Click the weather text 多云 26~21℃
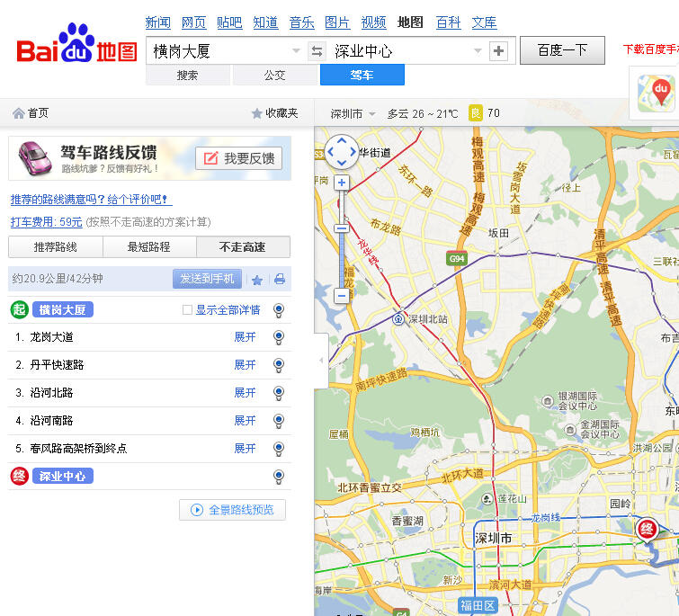Image resolution: width=679 pixels, height=616 pixels. click(423, 114)
